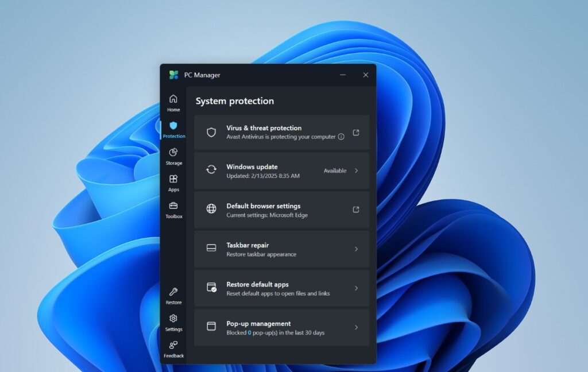Open the Pop-up management details chevron
588x372 pixels.
pyautogui.click(x=357, y=327)
